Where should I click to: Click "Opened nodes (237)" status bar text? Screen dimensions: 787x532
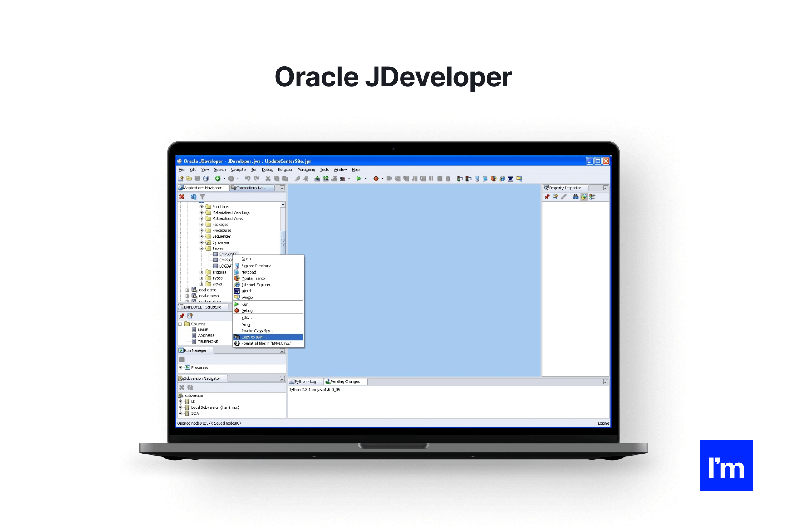tap(195, 423)
